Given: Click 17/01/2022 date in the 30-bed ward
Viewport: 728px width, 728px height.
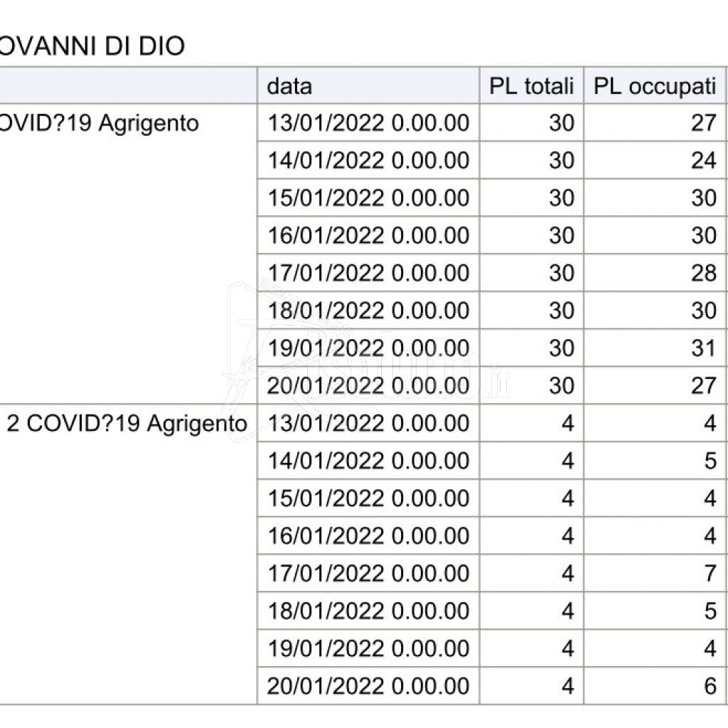Looking at the screenshot, I should (368, 273).
